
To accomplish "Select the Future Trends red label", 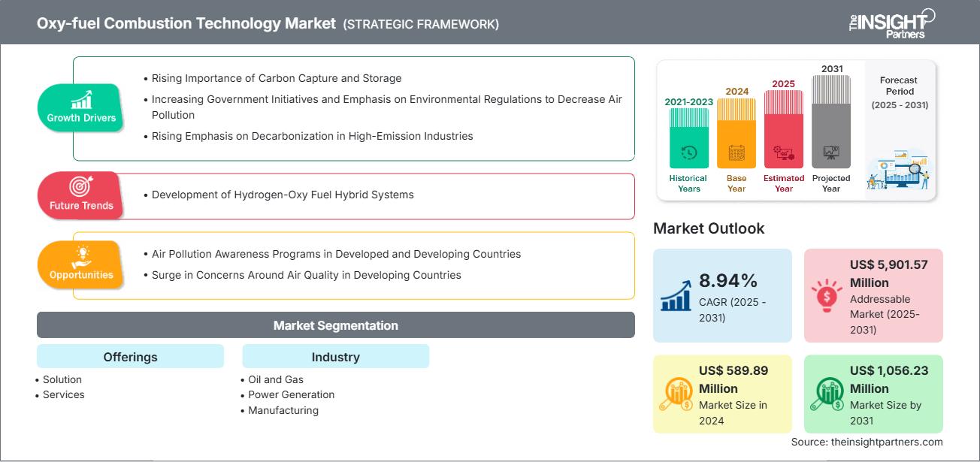I will pyautogui.click(x=81, y=195).
